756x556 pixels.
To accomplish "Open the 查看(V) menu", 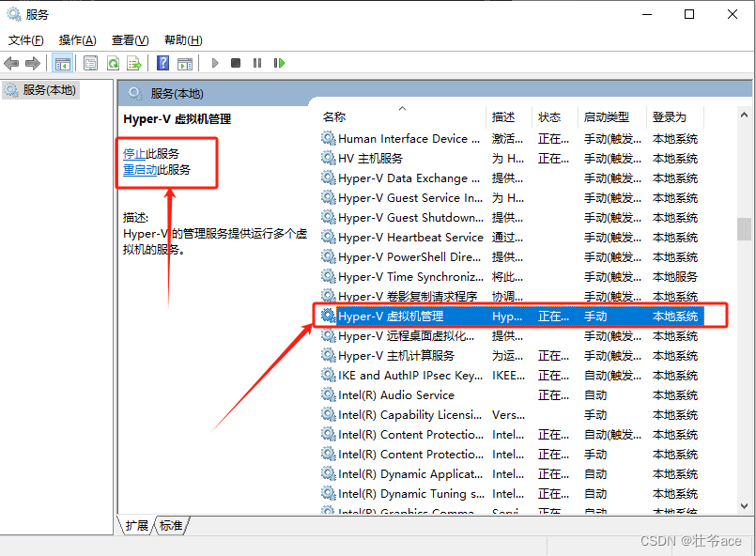I will coord(131,40).
